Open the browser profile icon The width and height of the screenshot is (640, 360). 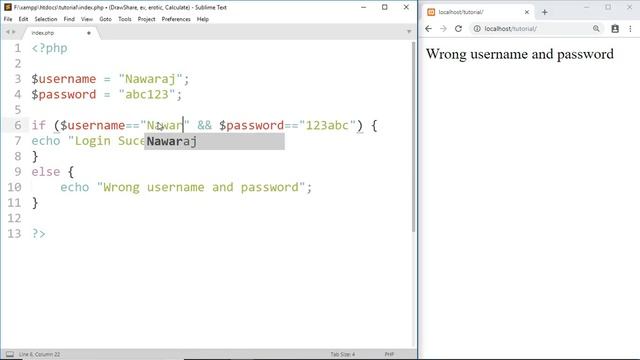(x=615, y=29)
